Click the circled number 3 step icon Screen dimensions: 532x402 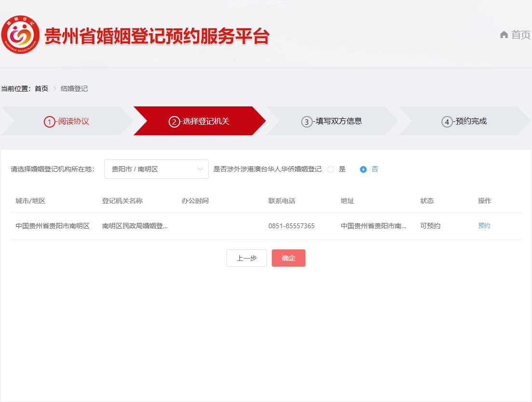[x=307, y=122]
